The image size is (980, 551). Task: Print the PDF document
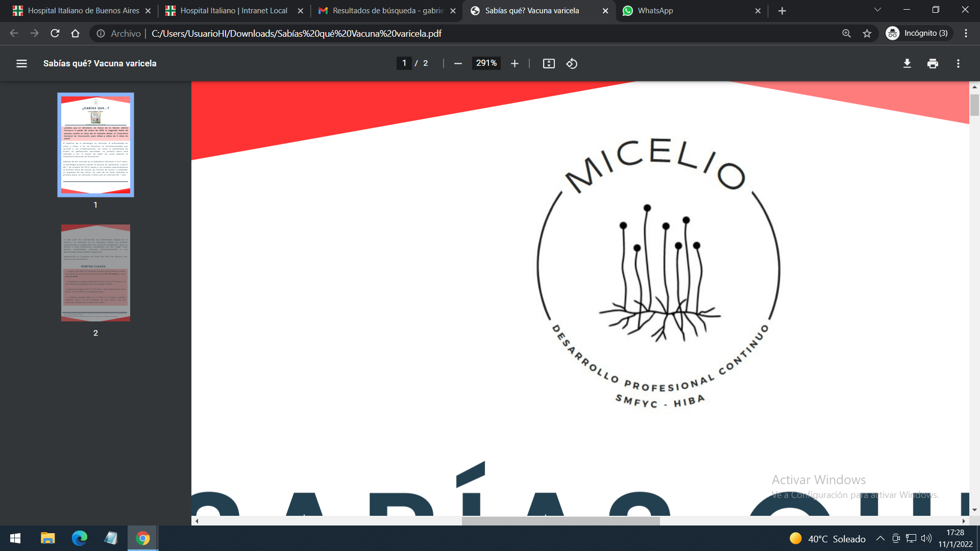click(x=933, y=63)
